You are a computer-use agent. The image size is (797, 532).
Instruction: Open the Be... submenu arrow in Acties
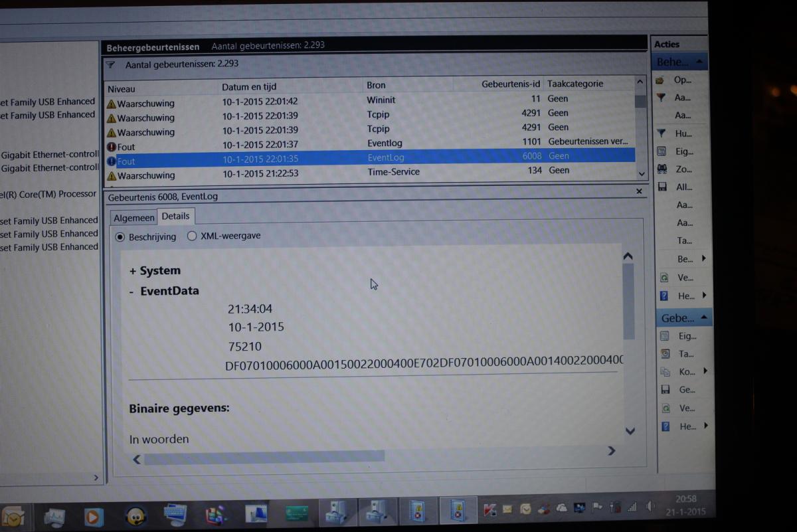(703, 258)
